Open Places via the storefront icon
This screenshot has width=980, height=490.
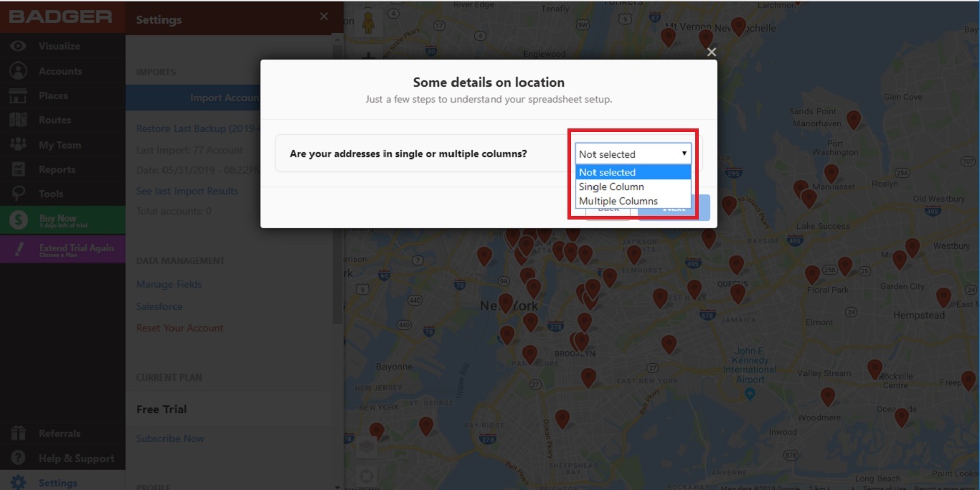click(18, 95)
